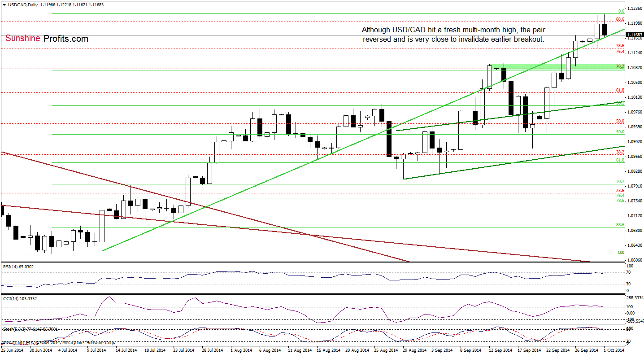Click the 1.12350 price axis value
Screen dimensions: 644x354
635,8
